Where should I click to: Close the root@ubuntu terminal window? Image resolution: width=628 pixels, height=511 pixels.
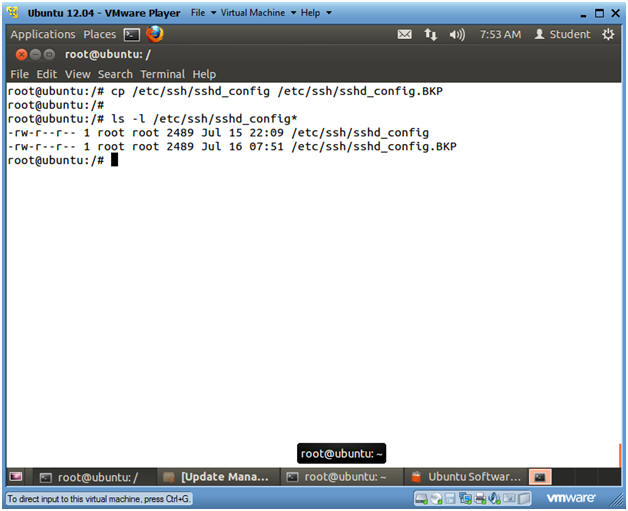click(x=22, y=54)
